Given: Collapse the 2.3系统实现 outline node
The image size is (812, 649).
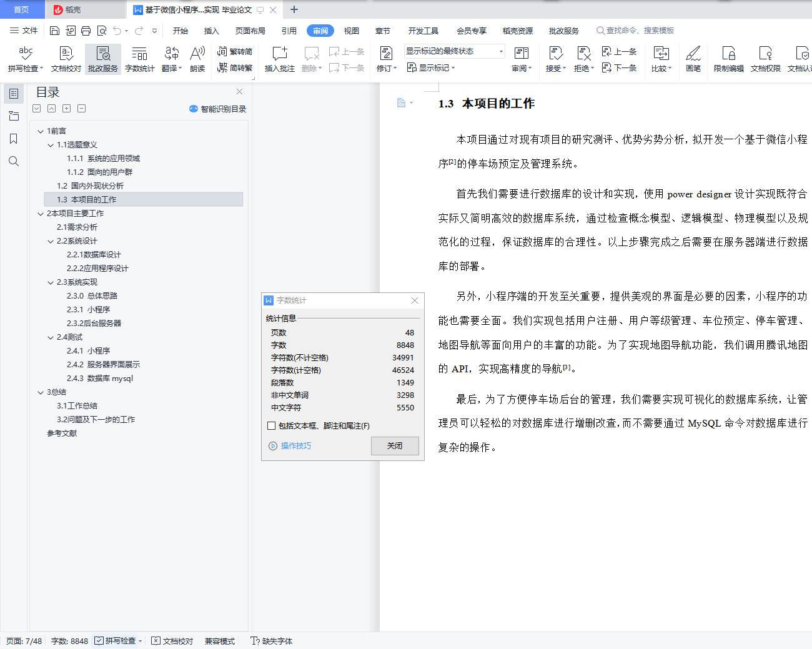Looking at the screenshot, I should (51, 282).
